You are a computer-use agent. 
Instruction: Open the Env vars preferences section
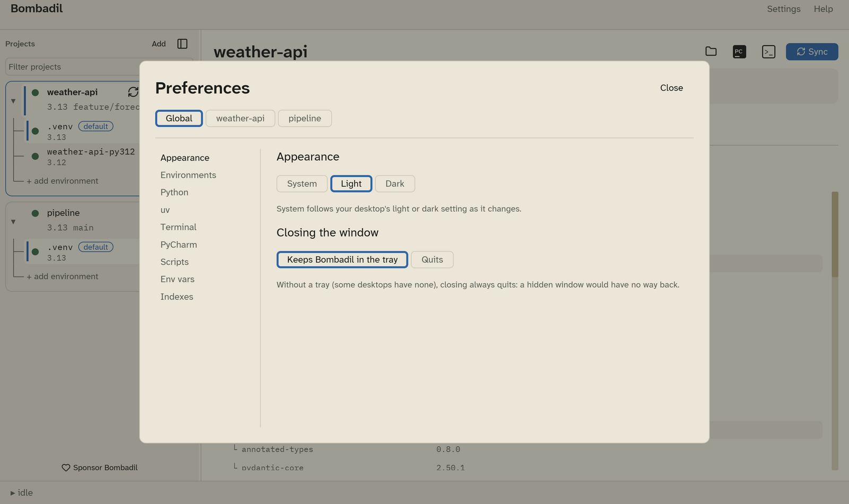click(178, 279)
